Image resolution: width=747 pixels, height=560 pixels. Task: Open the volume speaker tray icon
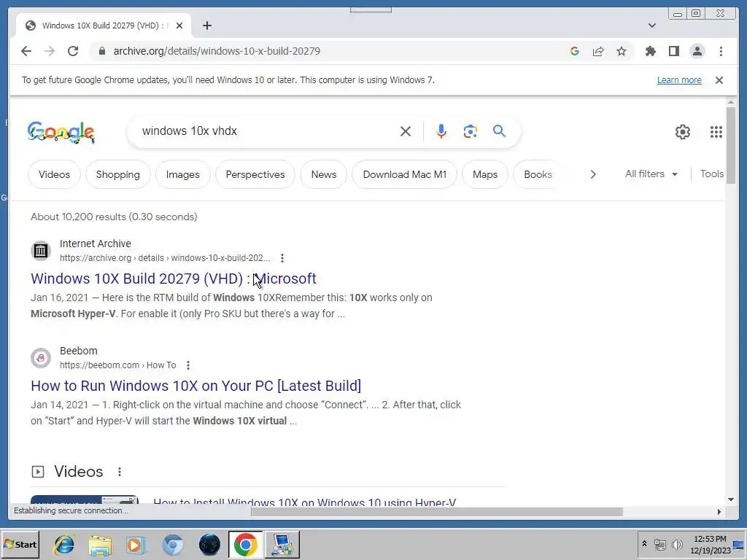pyautogui.click(x=676, y=544)
